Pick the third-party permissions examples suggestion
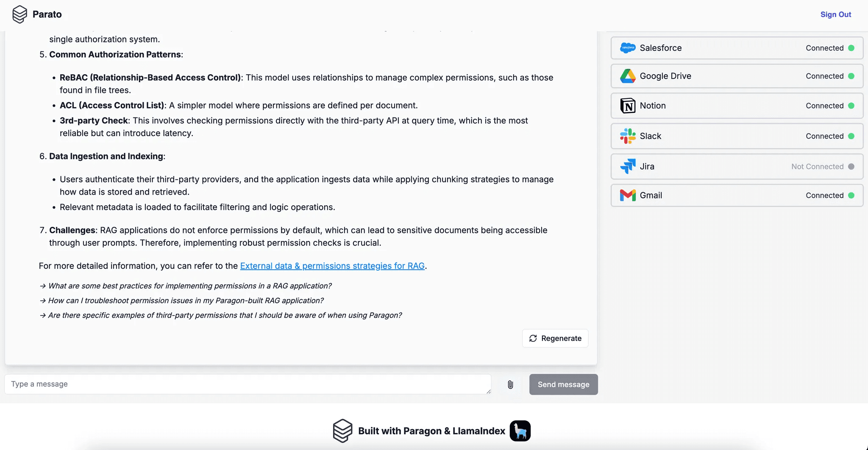868x450 pixels. point(225,315)
